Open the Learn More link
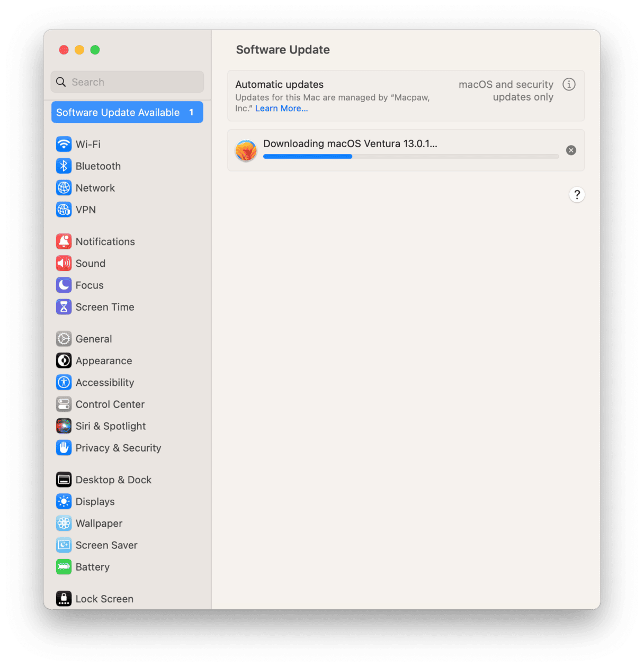Screen dimensions: 644x667 [281, 109]
